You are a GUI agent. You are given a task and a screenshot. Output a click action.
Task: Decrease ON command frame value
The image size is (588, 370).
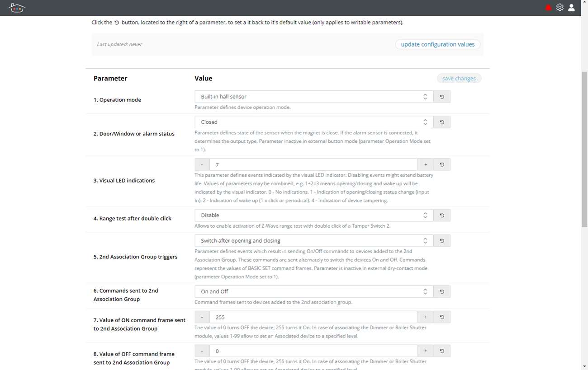point(202,317)
